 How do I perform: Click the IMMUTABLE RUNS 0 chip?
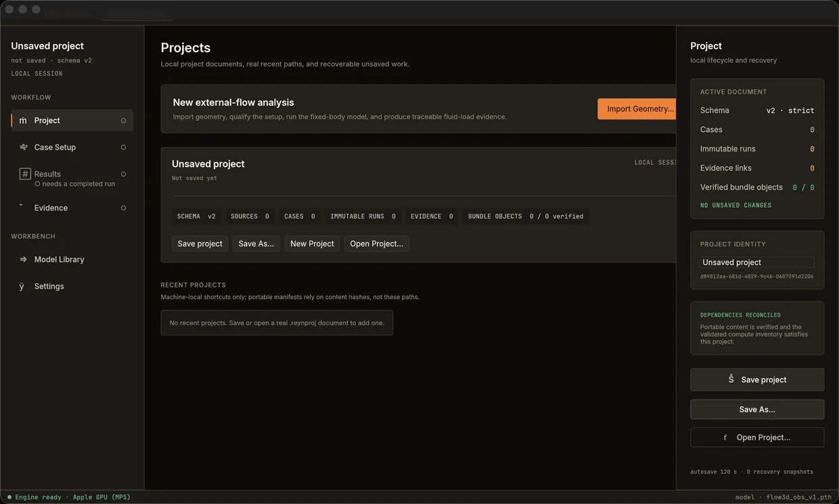coord(363,216)
